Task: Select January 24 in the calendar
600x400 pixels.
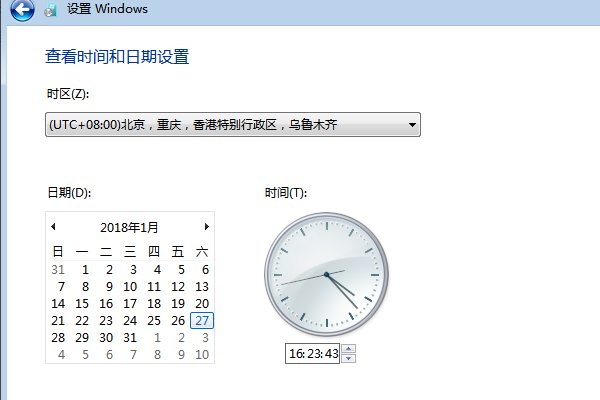Action: pos(130,321)
